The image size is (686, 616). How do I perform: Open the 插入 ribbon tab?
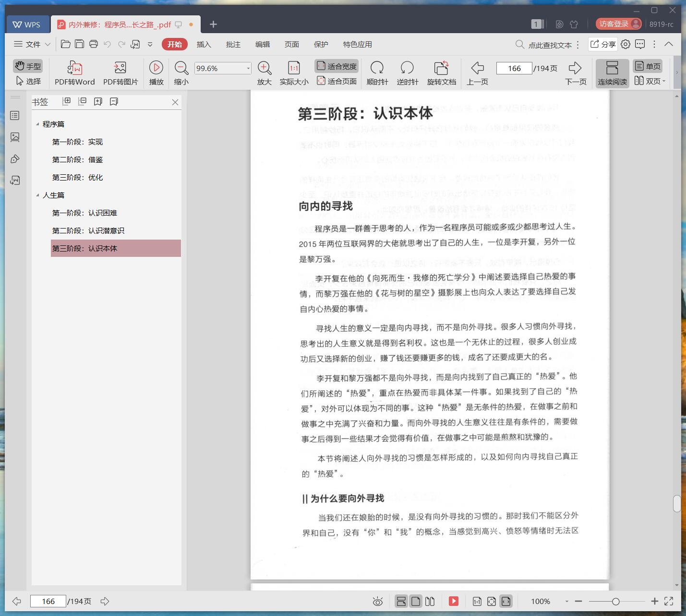pyautogui.click(x=204, y=44)
